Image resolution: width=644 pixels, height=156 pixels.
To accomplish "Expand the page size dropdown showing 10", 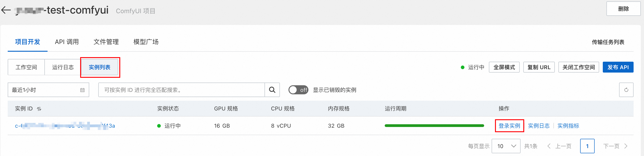I will (x=506, y=146).
